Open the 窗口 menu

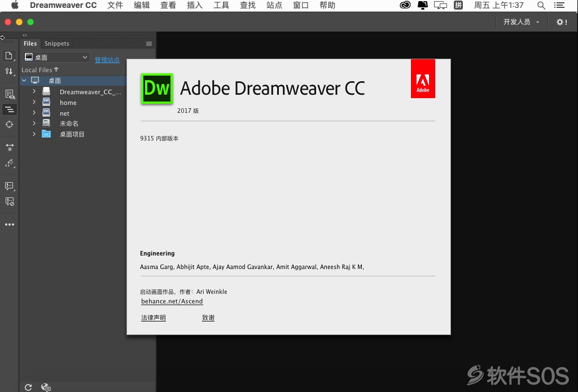[301, 5]
